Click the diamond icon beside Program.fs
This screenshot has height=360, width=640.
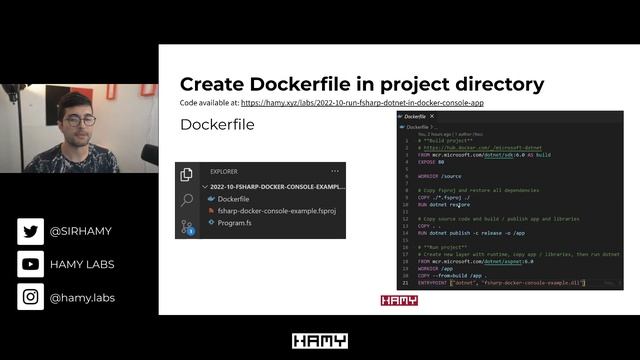point(211,222)
